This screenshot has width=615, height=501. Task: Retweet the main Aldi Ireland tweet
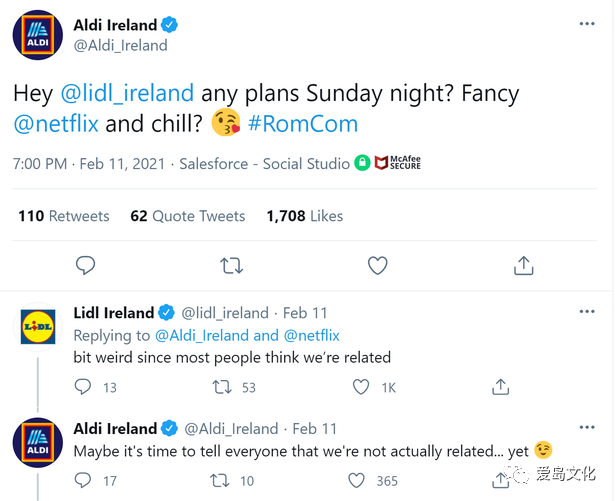coord(231,266)
